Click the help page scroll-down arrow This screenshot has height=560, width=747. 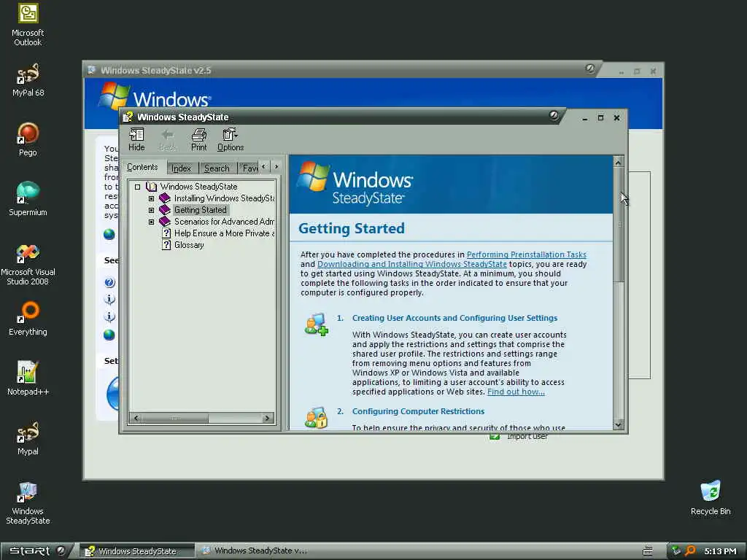(x=619, y=424)
